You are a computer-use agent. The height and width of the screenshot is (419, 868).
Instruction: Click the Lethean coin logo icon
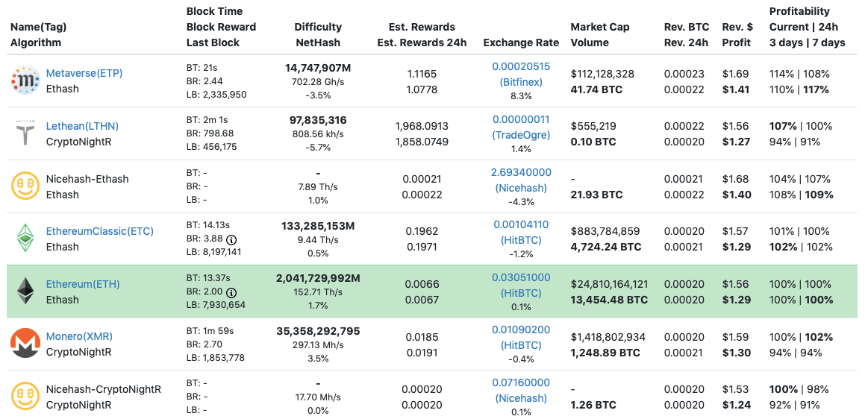pyautogui.click(x=25, y=133)
